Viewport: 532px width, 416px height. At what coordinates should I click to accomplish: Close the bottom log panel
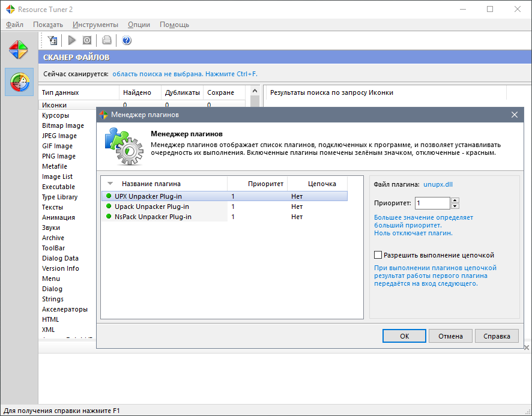coord(526,348)
